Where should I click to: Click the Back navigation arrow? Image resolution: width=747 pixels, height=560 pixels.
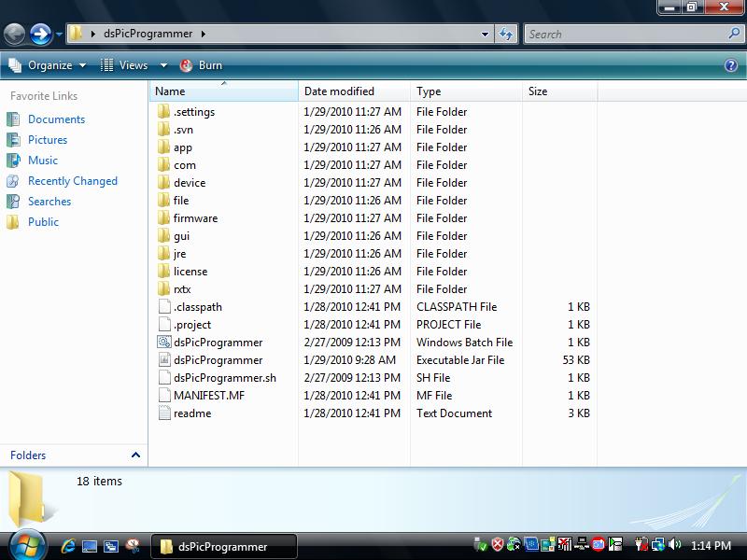pos(14,35)
